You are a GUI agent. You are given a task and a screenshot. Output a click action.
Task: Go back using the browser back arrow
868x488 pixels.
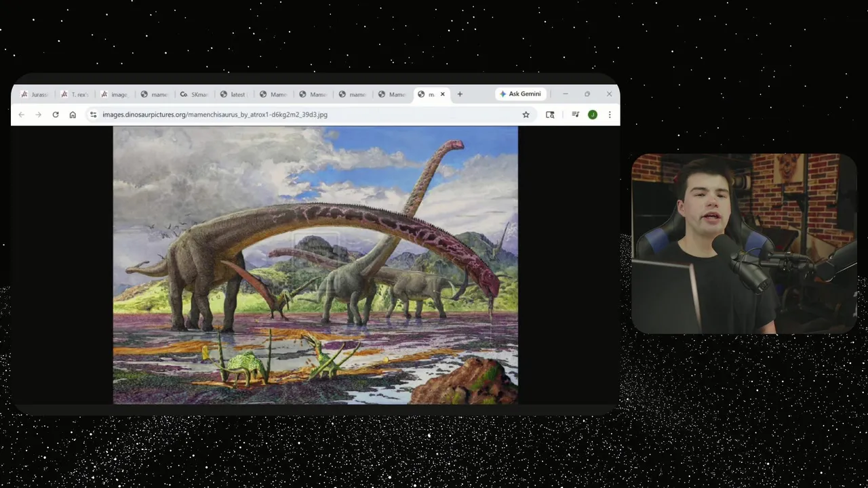coord(22,115)
